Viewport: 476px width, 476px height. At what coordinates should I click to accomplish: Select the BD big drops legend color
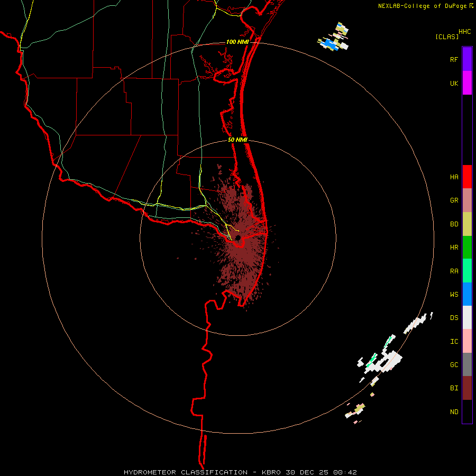tap(467, 224)
